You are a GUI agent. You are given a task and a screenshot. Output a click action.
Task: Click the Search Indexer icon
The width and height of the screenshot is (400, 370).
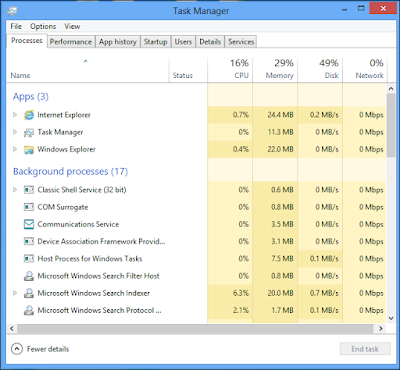[29, 293]
